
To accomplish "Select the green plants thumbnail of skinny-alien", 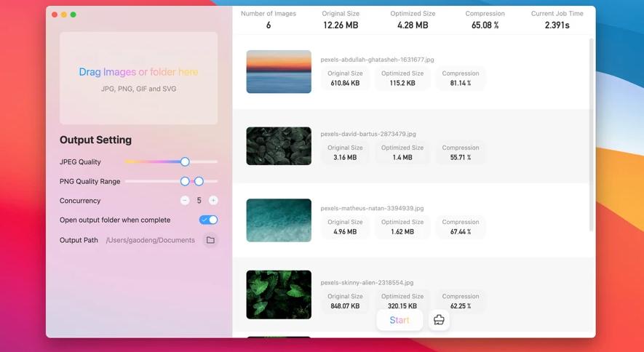I will click(x=279, y=295).
